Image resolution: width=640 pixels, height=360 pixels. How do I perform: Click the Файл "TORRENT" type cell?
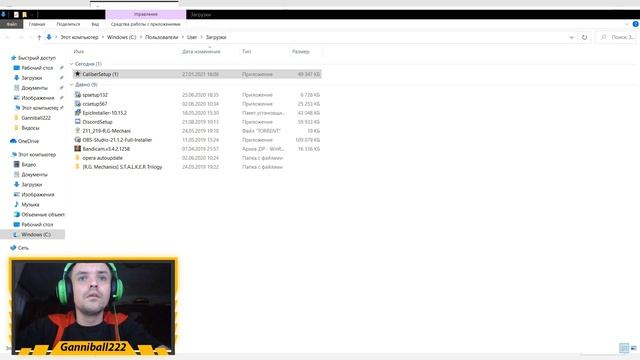coord(261,131)
